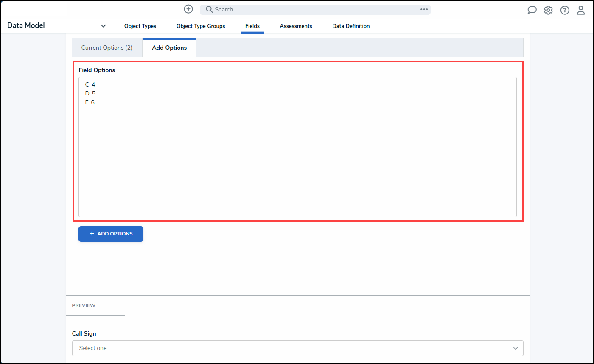The height and width of the screenshot is (364, 594).
Task: Open the user profile icon
Action: [580, 10]
